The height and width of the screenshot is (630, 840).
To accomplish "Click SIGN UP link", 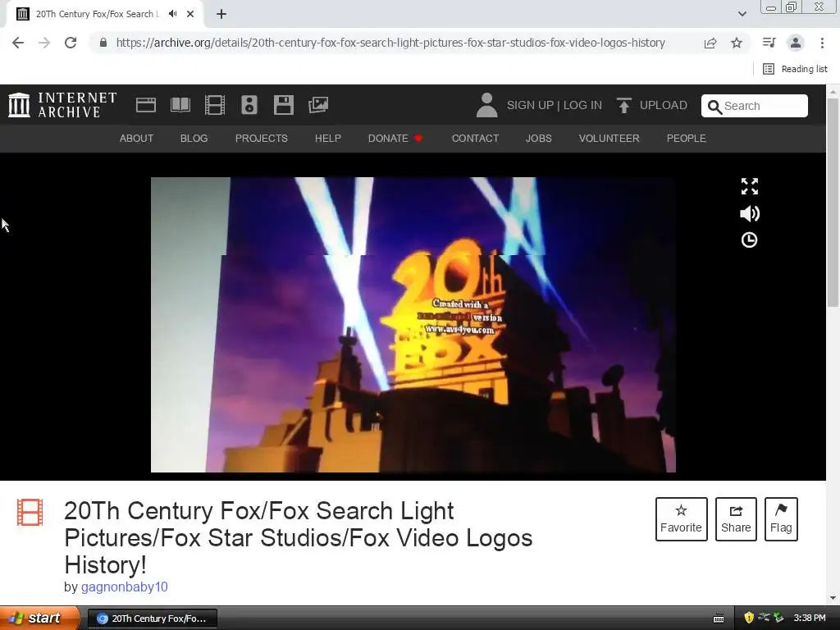I will [531, 106].
